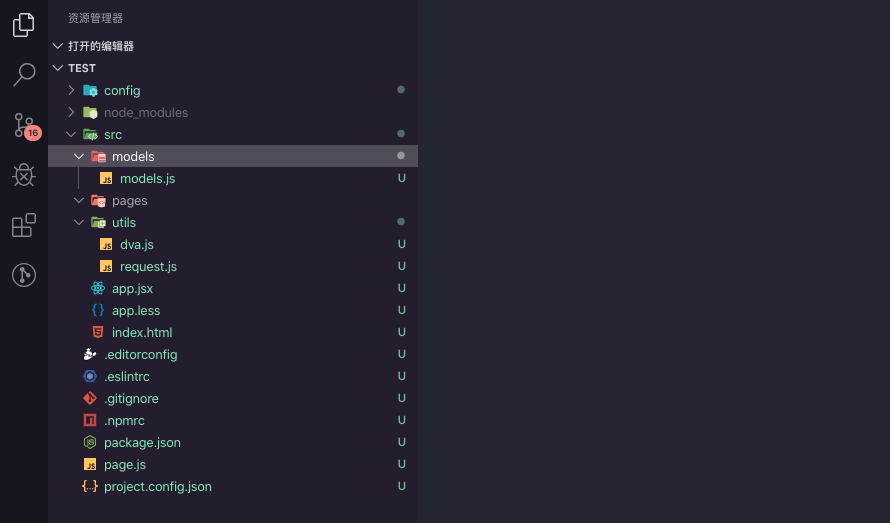Click the git dot on models row
This screenshot has width=890, height=523.
[401, 156]
